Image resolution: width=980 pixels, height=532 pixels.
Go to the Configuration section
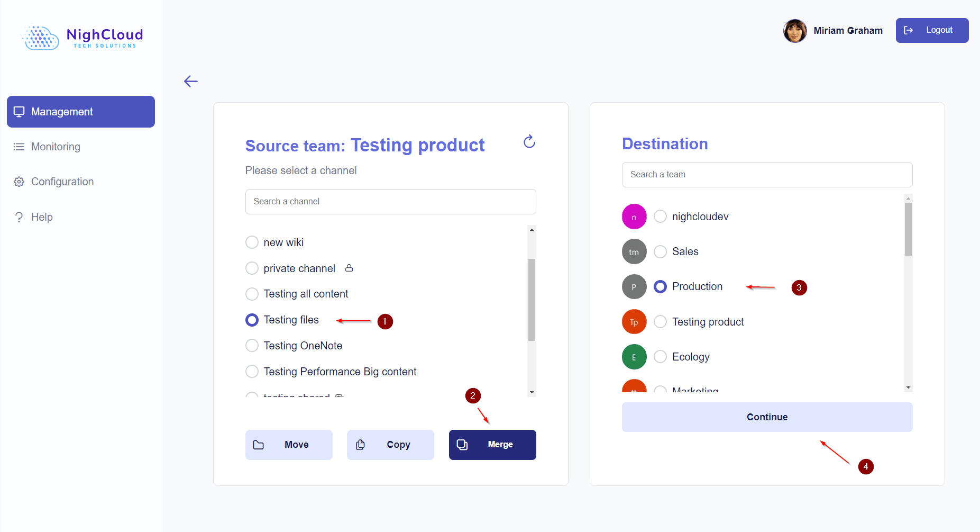point(62,182)
